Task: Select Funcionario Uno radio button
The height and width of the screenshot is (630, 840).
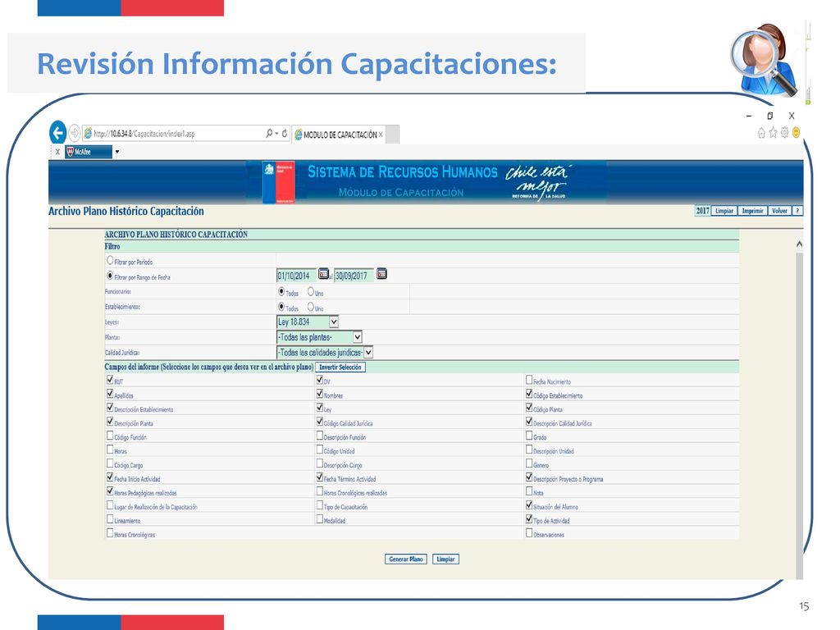Action: (311, 291)
